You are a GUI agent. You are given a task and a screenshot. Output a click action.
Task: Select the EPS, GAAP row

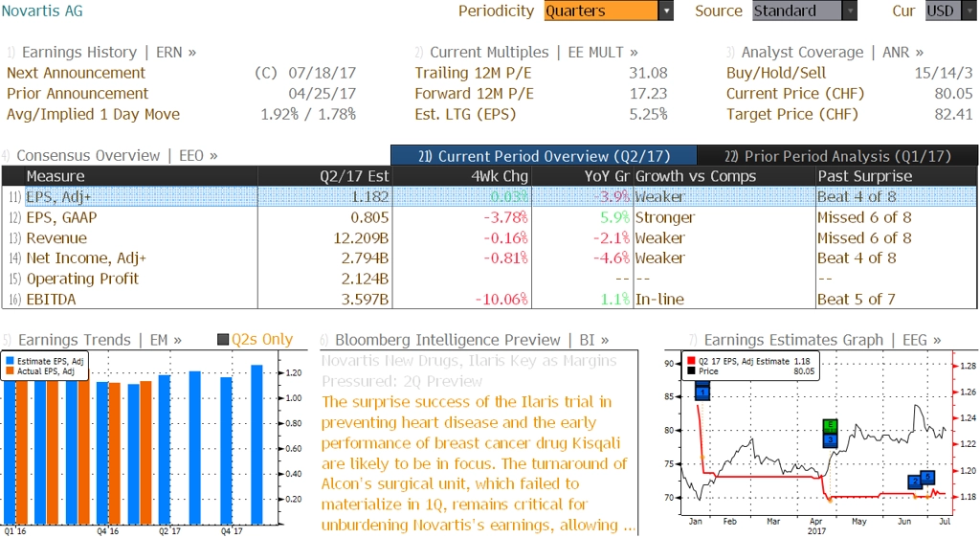pos(489,217)
